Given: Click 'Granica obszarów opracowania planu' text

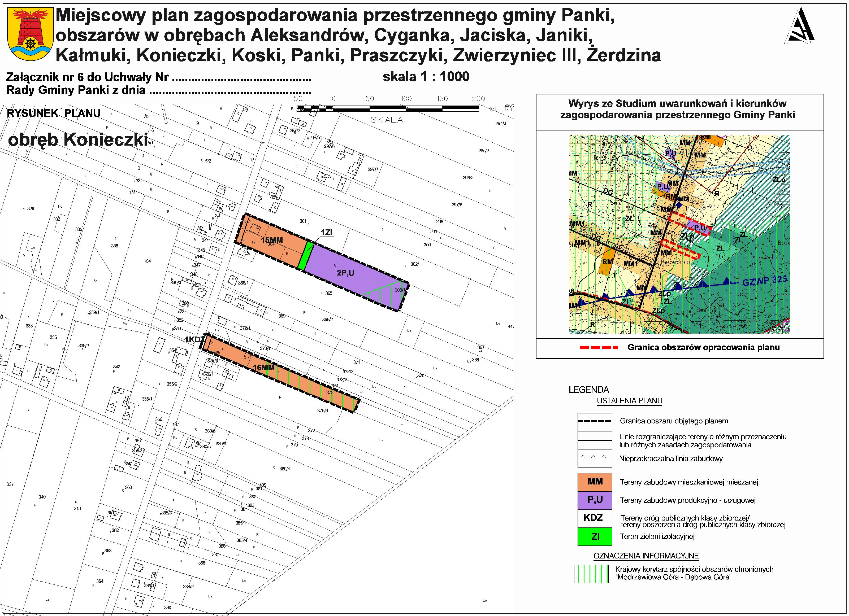Looking at the screenshot, I should 703,347.
